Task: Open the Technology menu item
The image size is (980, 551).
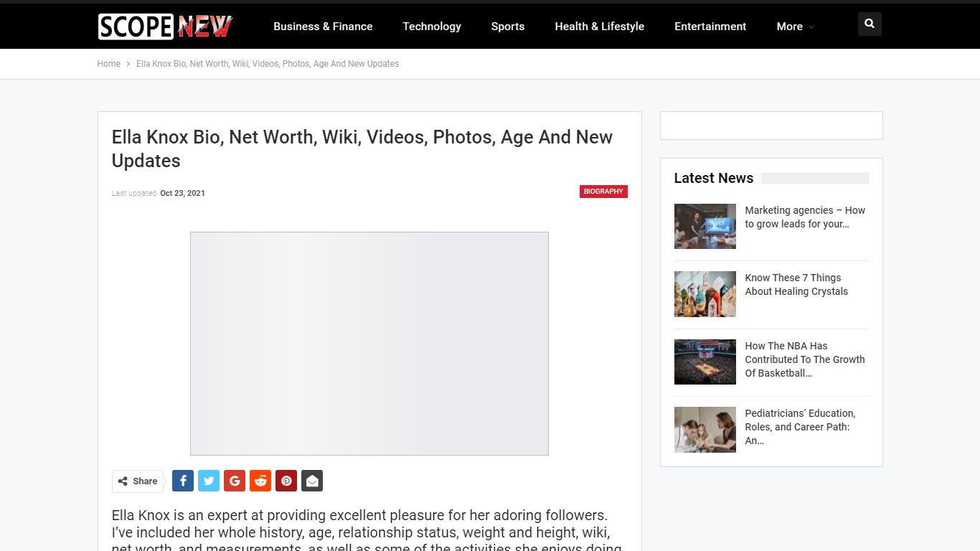Action: pyautogui.click(x=432, y=27)
